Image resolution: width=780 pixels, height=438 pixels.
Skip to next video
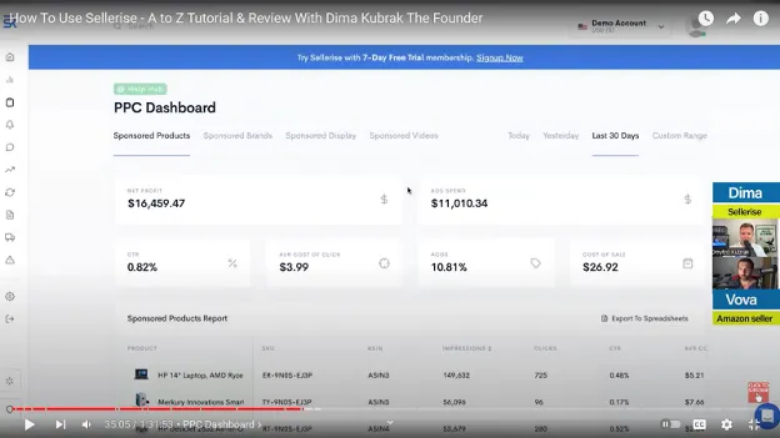click(60, 425)
